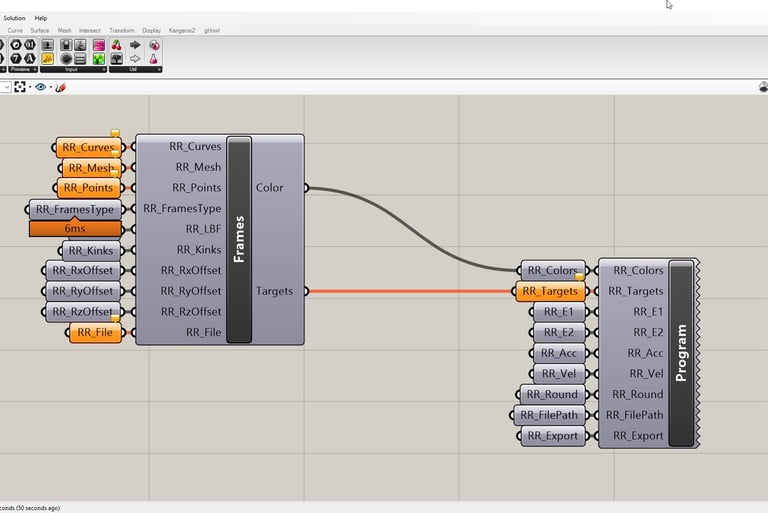Select the gray RR_Export parameter node

(553, 436)
